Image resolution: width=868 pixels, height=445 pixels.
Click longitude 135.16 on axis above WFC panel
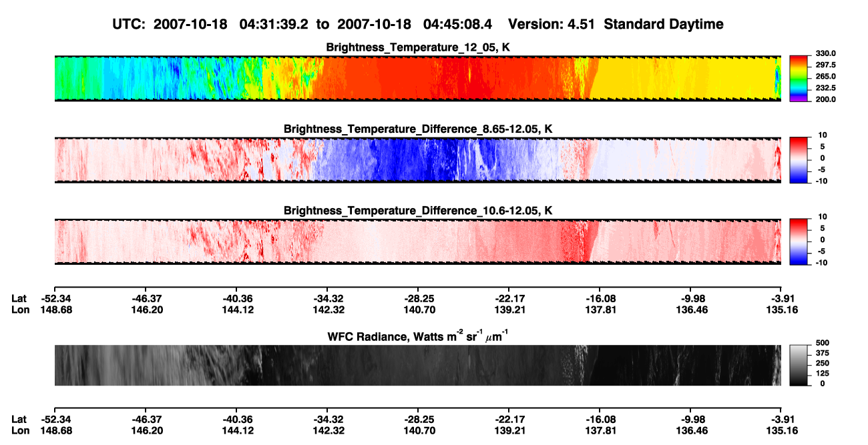(x=782, y=310)
